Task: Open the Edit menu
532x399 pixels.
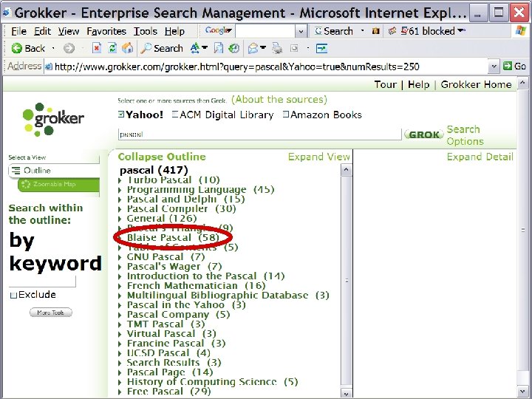Action: tap(42, 31)
